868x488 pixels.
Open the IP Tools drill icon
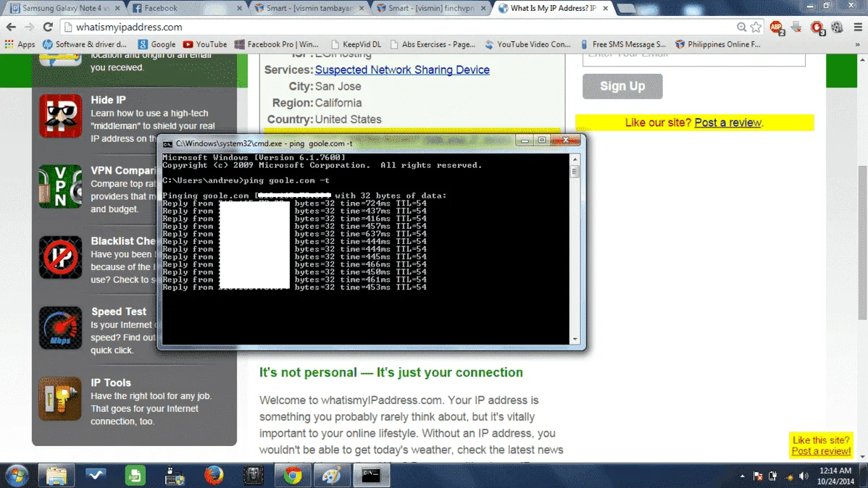(x=60, y=399)
